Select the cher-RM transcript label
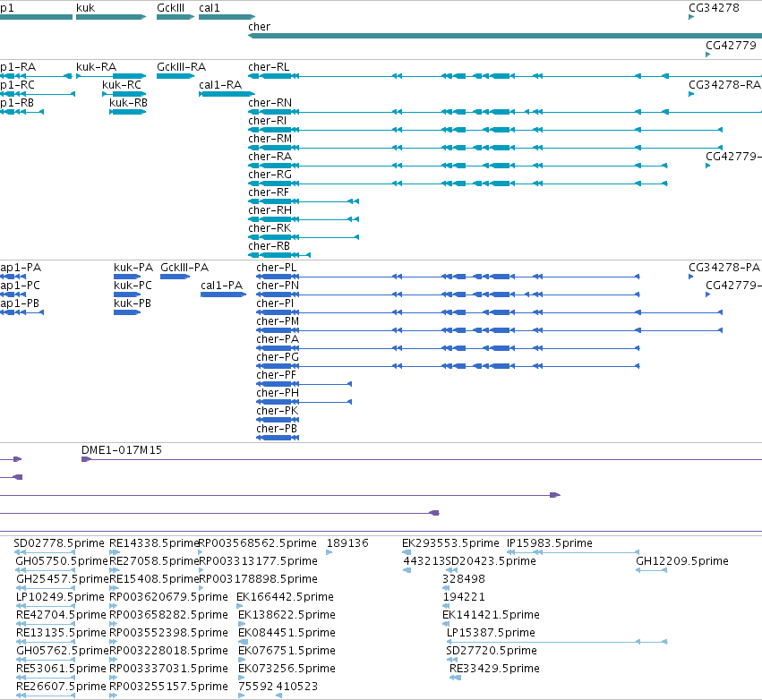Viewport: 762px width, 700px height. click(270, 139)
